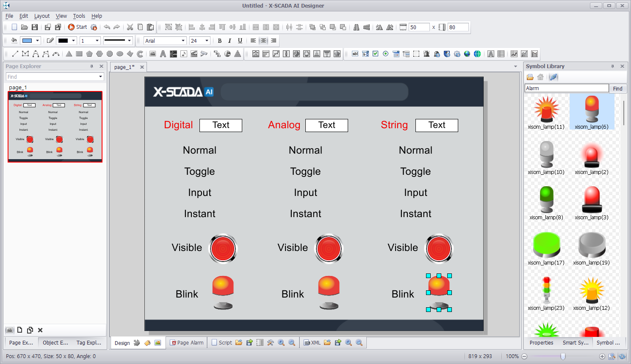Viewport: 631px width, 364px height.
Task: Open the fill color dropdown arrow
Action: (x=38, y=41)
